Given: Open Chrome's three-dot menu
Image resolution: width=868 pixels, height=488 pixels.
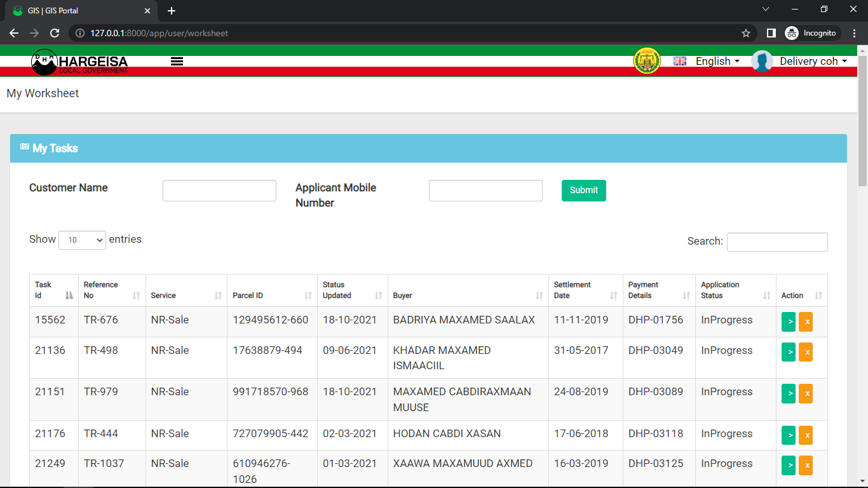Looking at the screenshot, I should click(x=855, y=33).
